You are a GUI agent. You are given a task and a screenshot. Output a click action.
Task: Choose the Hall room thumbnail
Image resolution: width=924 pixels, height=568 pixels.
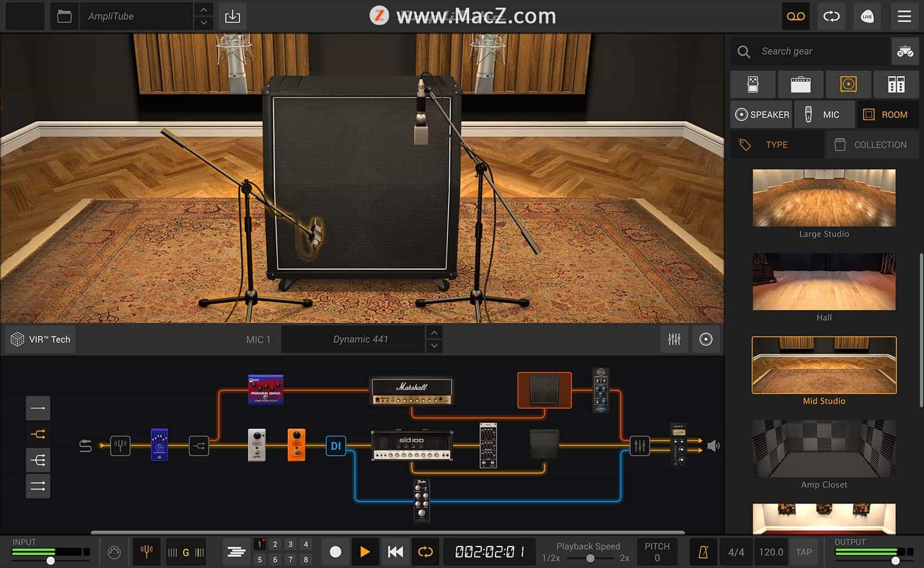[824, 282]
